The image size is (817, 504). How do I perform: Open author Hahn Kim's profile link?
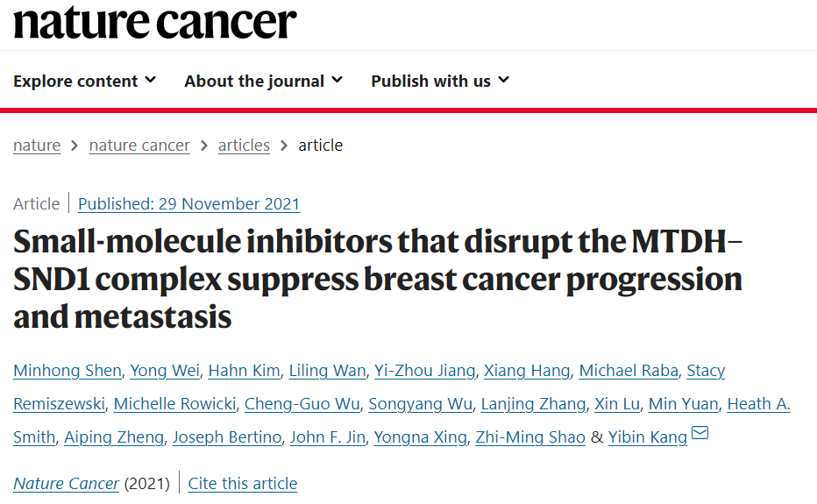point(245,371)
